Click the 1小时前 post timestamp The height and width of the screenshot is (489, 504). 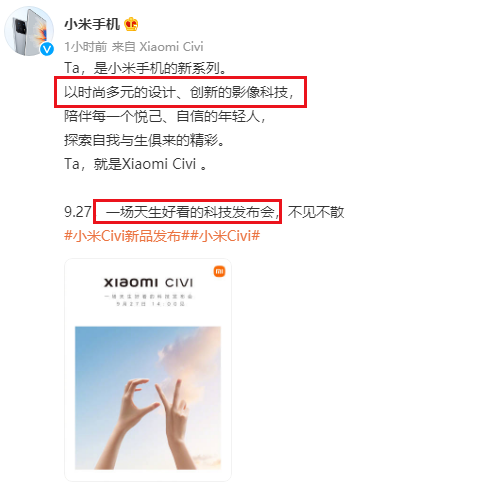click(86, 47)
